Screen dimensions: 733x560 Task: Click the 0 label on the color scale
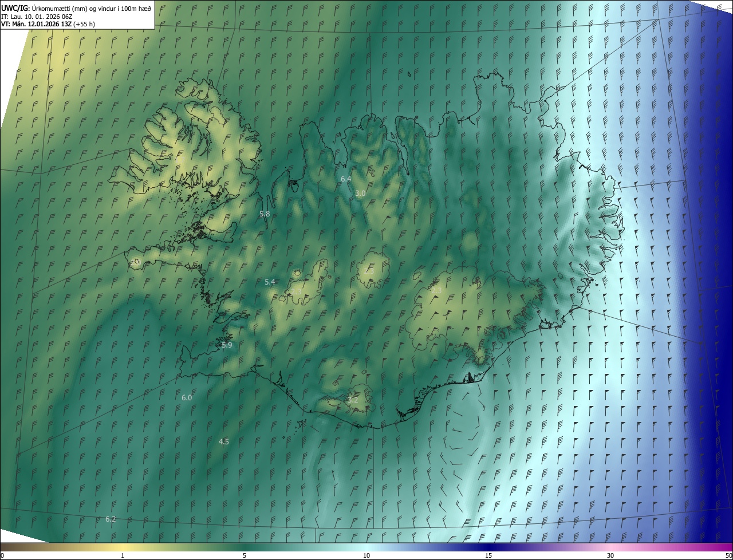(x=2, y=555)
